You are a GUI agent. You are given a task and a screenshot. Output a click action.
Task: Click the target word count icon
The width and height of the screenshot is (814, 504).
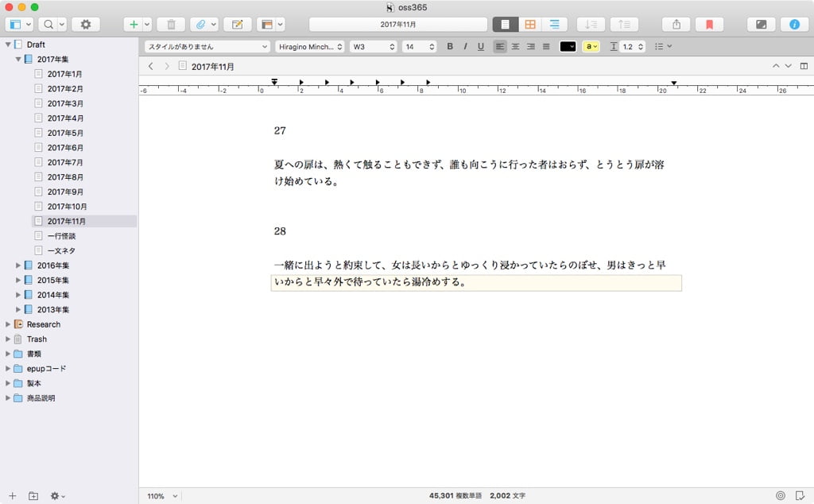781,496
